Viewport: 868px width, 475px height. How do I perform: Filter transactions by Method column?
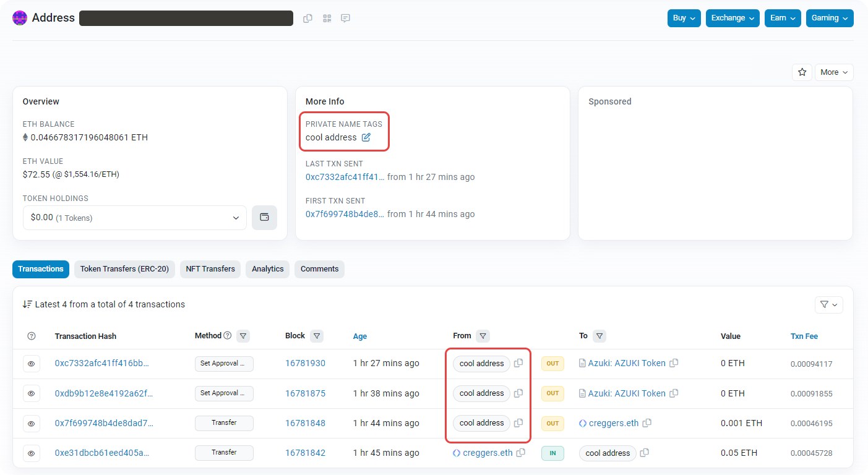pyautogui.click(x=244, y=336)
